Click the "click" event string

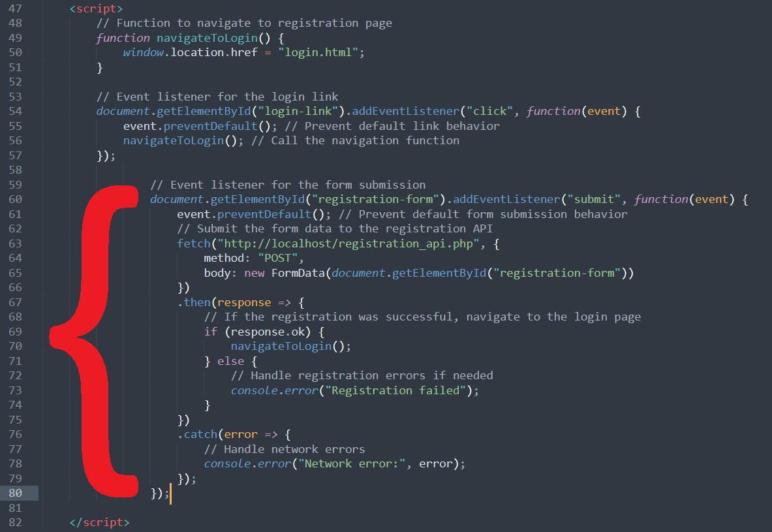click(x=490, y=112)
